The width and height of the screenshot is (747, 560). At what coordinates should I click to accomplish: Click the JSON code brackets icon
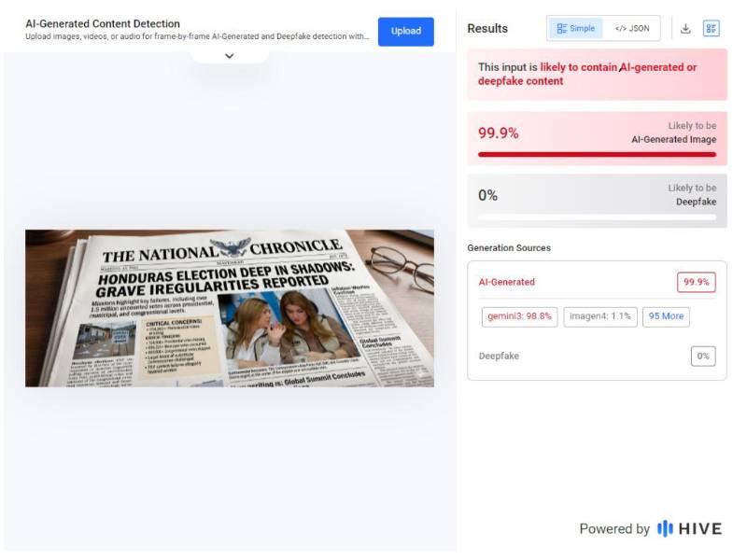(x=620, y=29)
